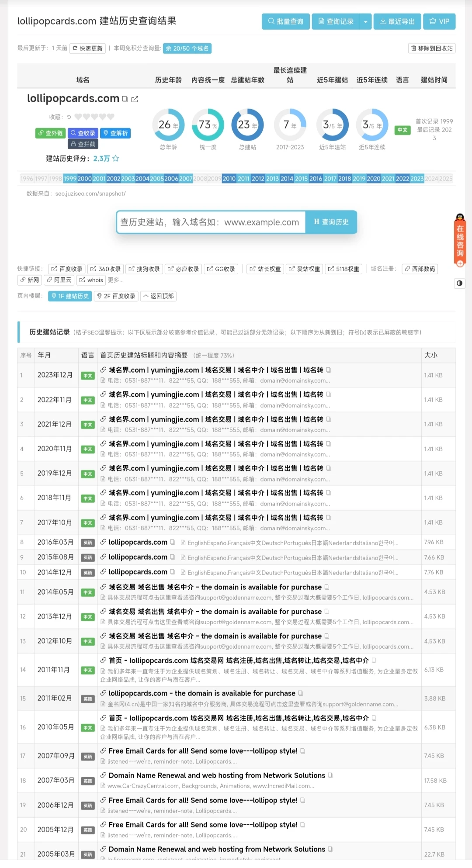Open lollipopcards.com via external link icon
The image size is (472, 868).
pos(135,99)
